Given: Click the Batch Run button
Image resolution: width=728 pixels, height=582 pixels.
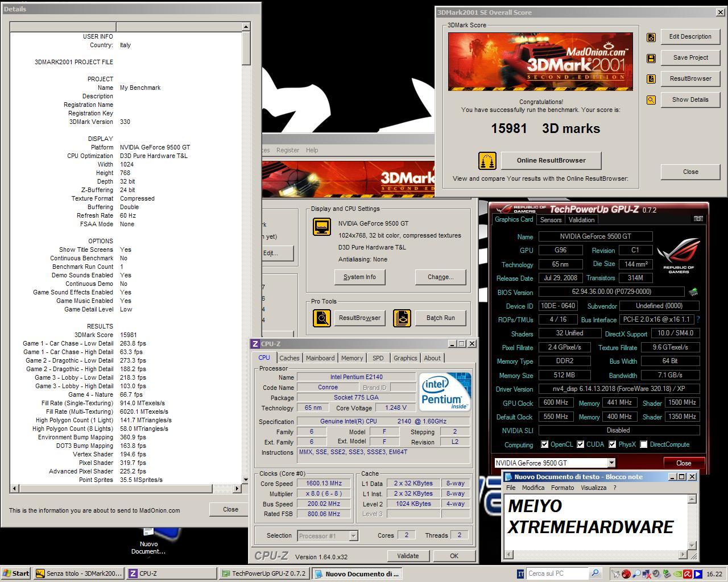Looking at the screenshot, I should point(441,318).
